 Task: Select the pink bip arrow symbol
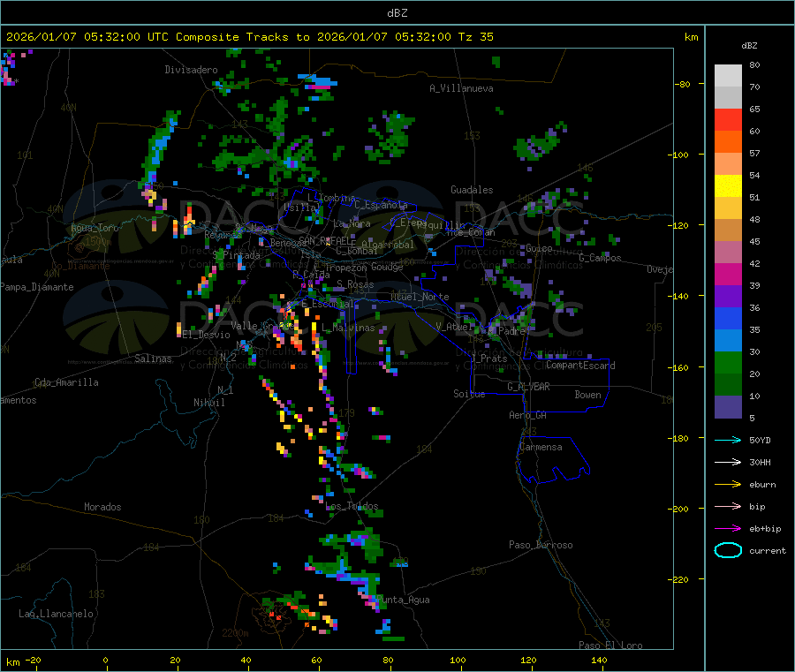[728, 506]
